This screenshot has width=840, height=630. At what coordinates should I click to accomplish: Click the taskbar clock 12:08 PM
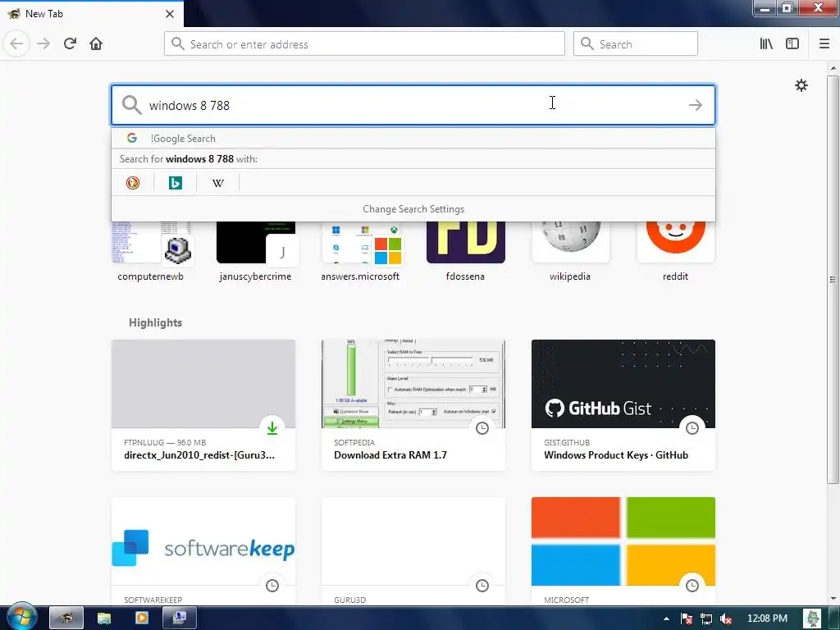[767, 619]
